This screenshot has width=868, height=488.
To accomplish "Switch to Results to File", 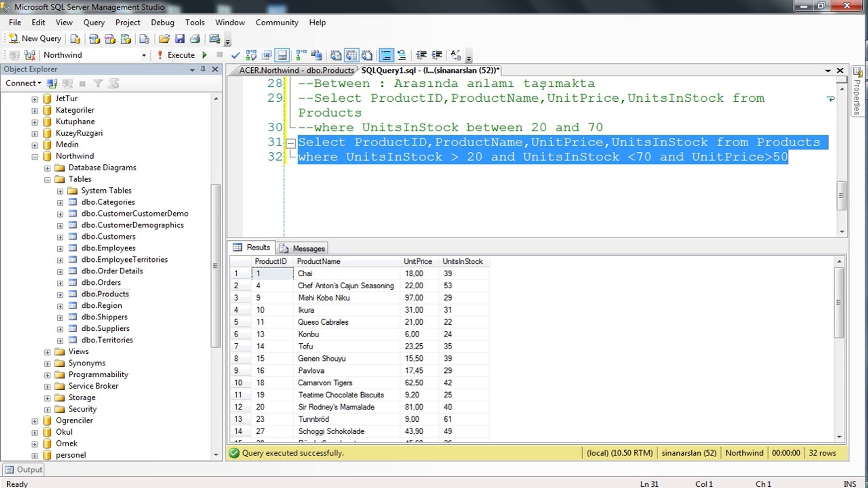I will 367,55.
